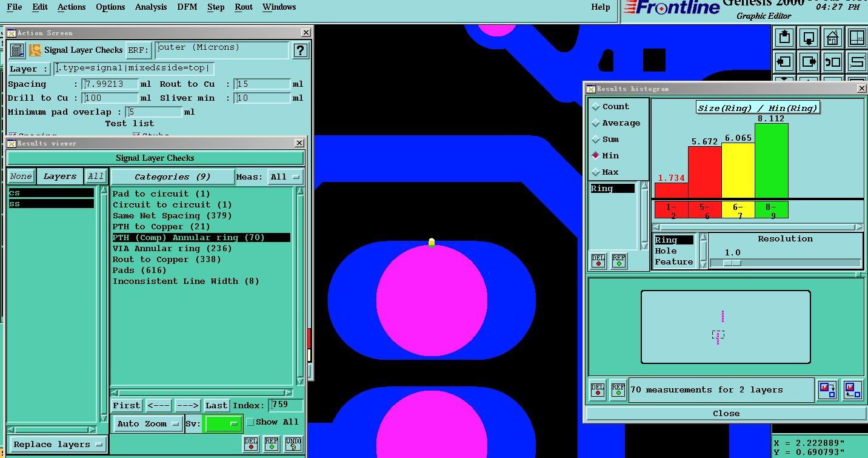Select the cs layer row

pos(52,193)
